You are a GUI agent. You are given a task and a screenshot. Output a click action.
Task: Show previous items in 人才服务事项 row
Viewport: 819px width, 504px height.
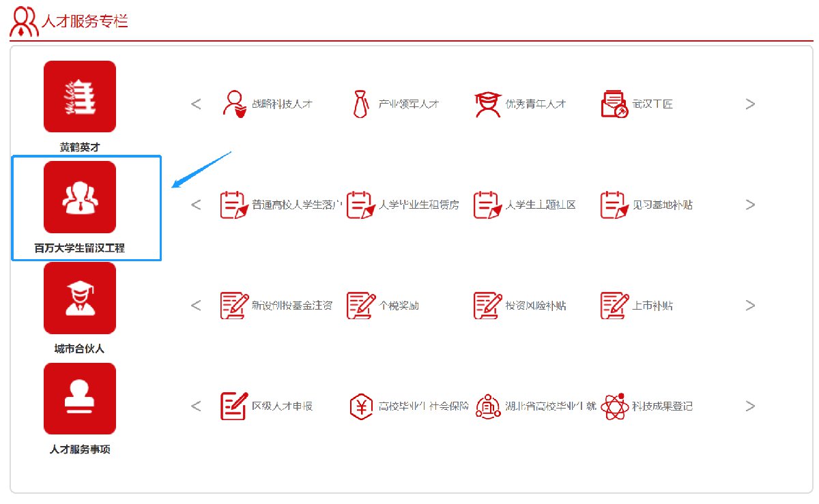(x=196, y=406)
